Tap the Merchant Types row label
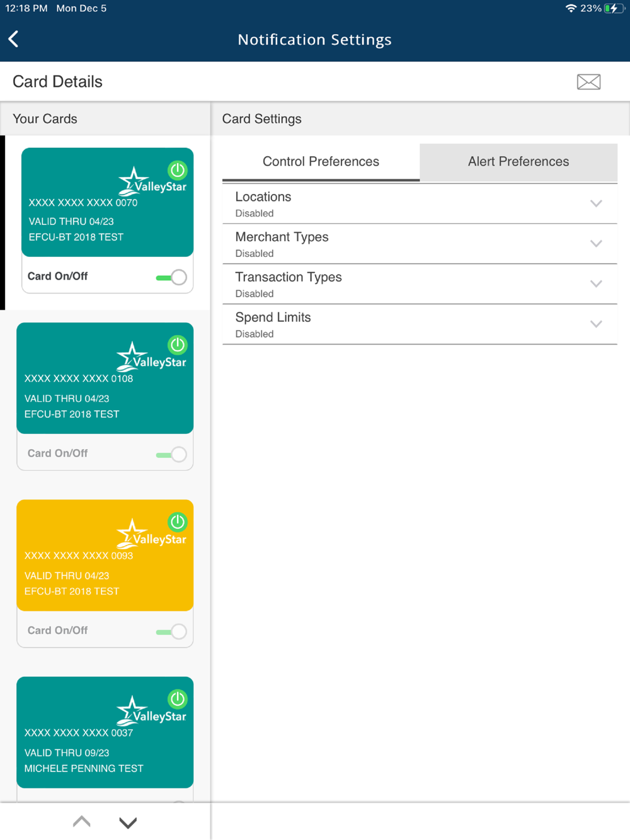 pyautogui.click(x=282, y=237)
